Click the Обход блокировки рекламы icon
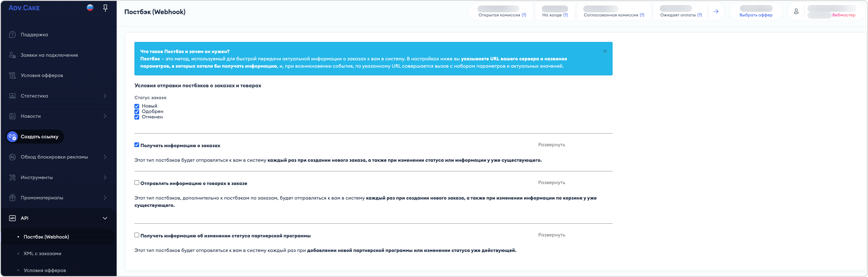 [13, 157]
